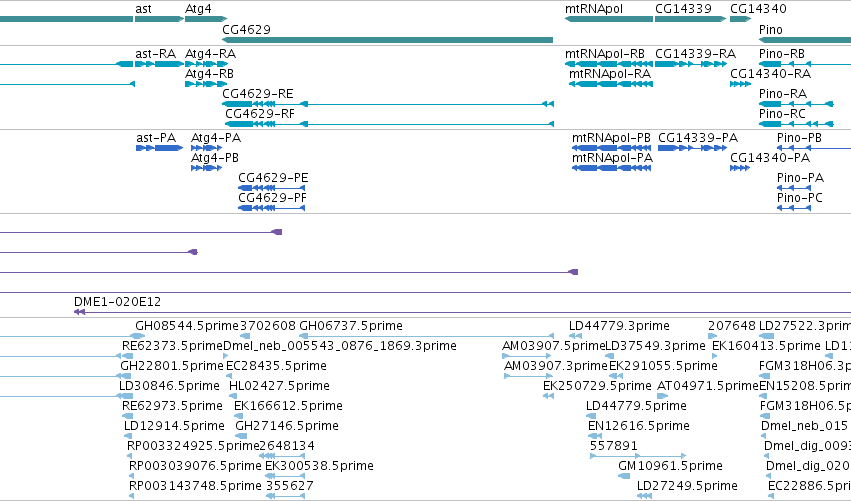Click Dmel_neb_005543_0876_1869.3prime label
This screenshot has height=501, width=851.
[x=340, y=346]
